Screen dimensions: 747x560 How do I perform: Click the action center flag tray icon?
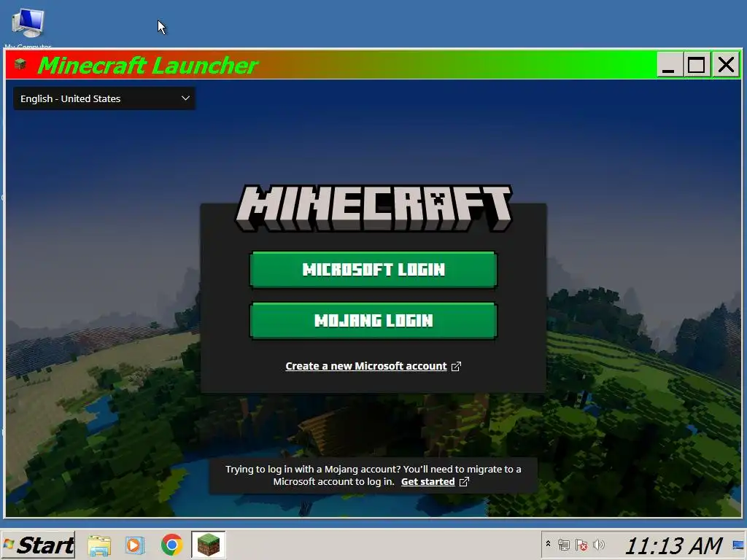tap(581, 545)
